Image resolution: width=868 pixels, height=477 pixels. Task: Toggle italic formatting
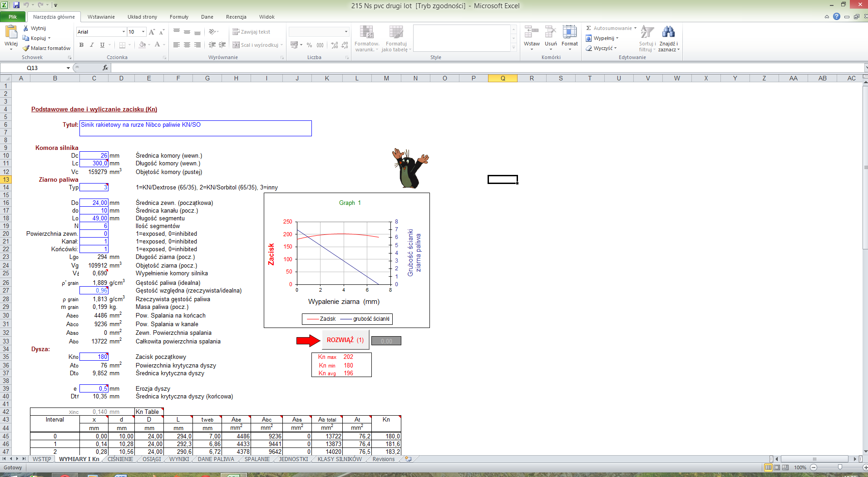click(x=92, y=45)
